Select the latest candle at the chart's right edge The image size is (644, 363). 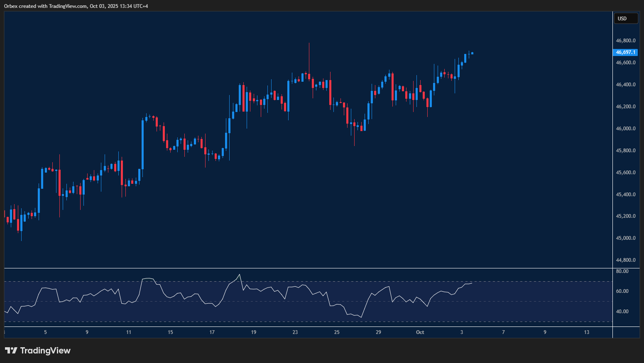click(472, 53)
